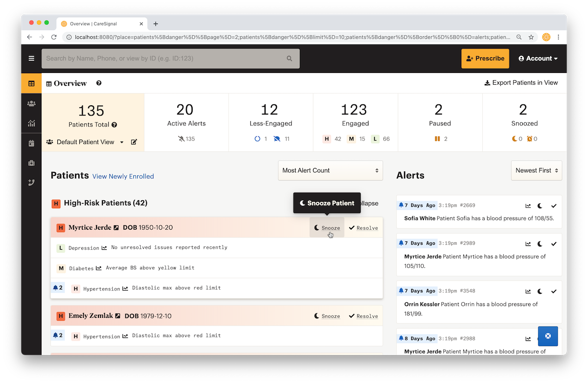This screenshot has height=383, width=588.
Task: Edit the Default Patient View with the pencil icon
Action: pos(134,142)
